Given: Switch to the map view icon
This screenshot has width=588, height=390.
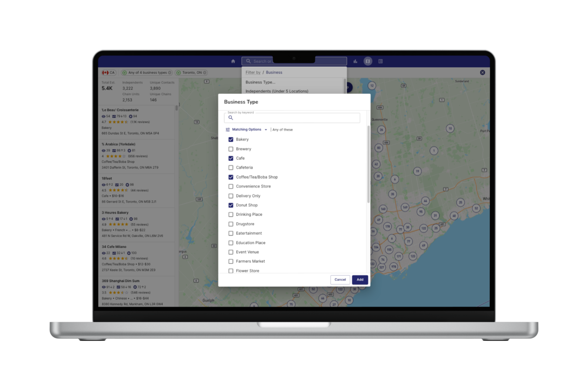Looking at the screenshot, I should (x=368, y=61).
